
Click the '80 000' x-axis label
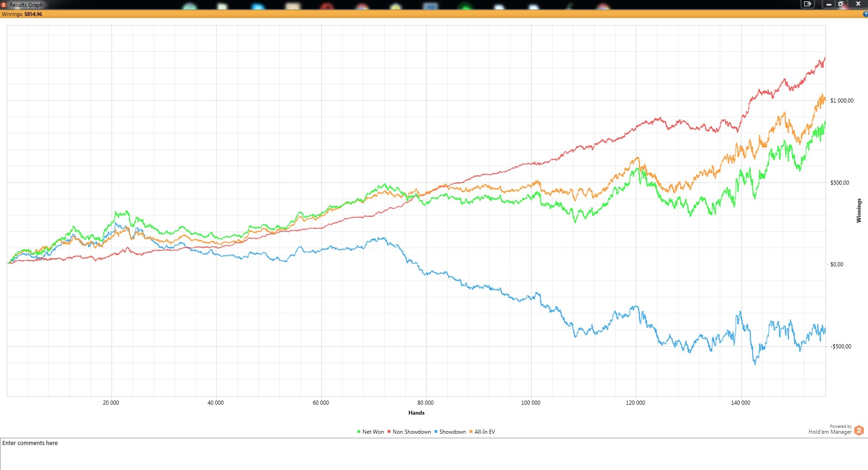[426, 403]
